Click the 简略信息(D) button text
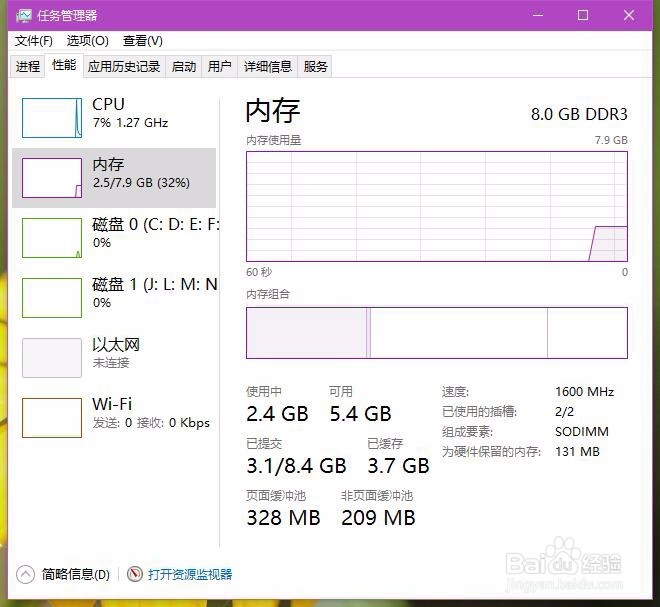Image resolution: width=660 pixels, height=607 pixels. pyautogui.click(x=76, y=574)
